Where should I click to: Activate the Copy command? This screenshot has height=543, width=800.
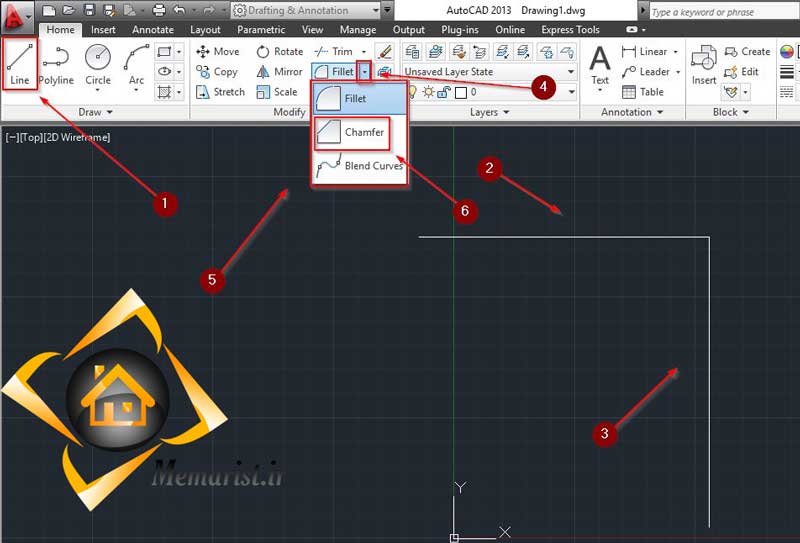tap(217, 72)
